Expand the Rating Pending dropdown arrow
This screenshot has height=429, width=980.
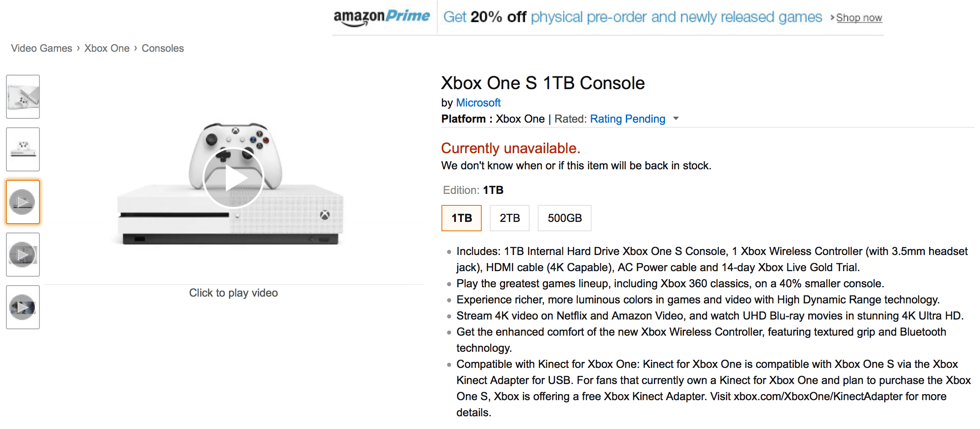pos(676,118)
